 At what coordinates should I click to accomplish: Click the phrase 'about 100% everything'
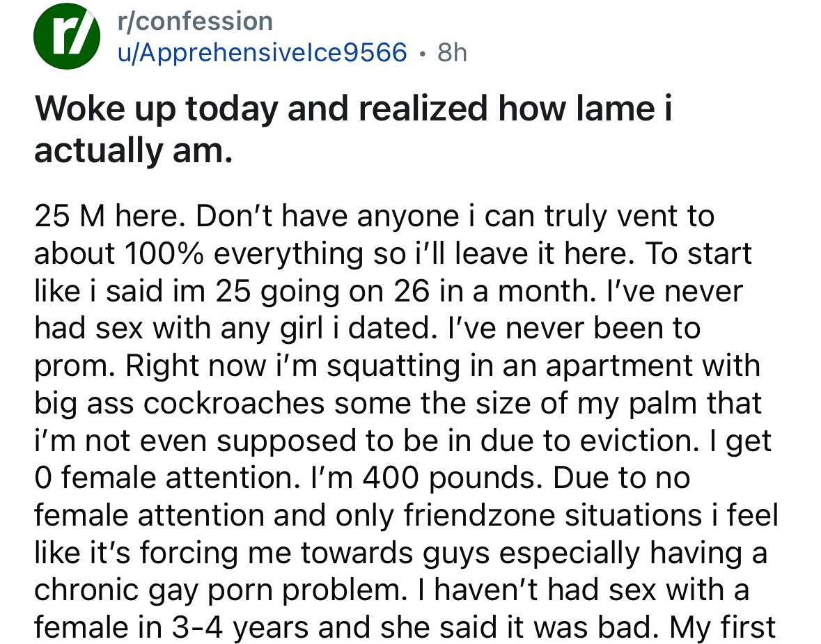(199, 253)
